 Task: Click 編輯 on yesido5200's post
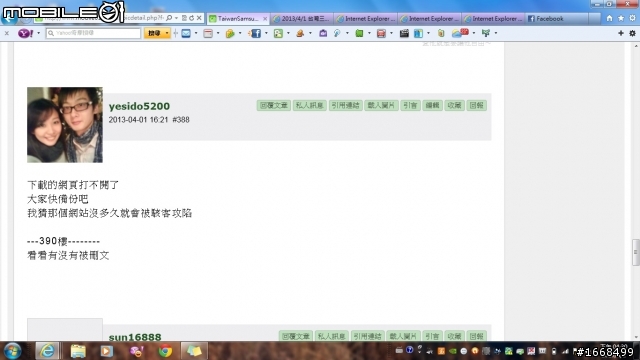click(432, 105)
